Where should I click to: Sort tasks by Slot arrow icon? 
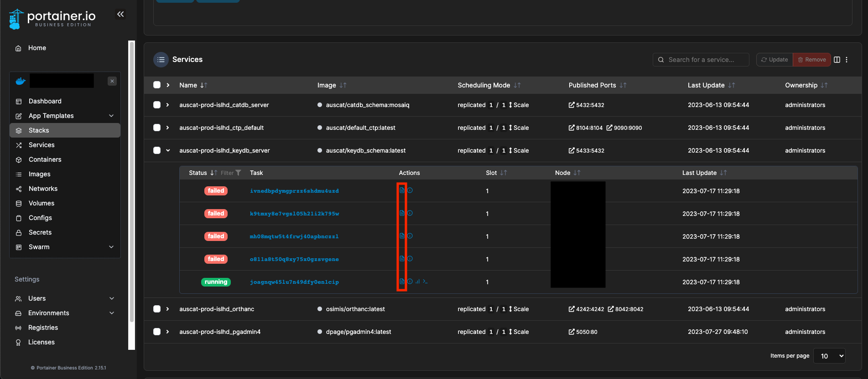pos(504,173)
